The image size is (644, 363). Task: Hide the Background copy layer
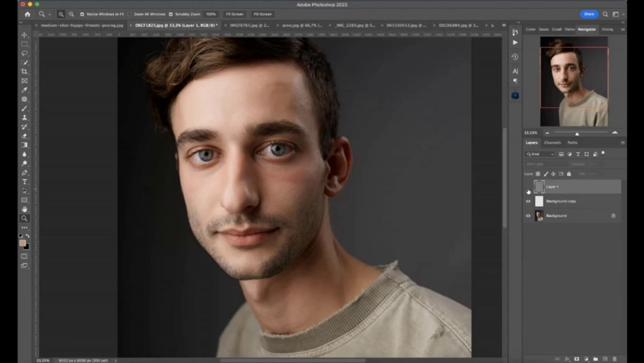click(528, 201)
